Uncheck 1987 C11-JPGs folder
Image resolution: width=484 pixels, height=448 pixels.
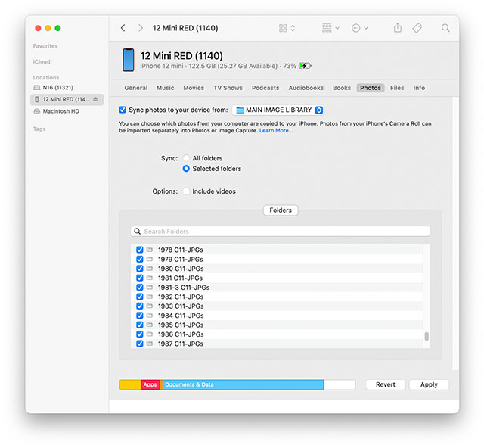(x=139, y=344)
